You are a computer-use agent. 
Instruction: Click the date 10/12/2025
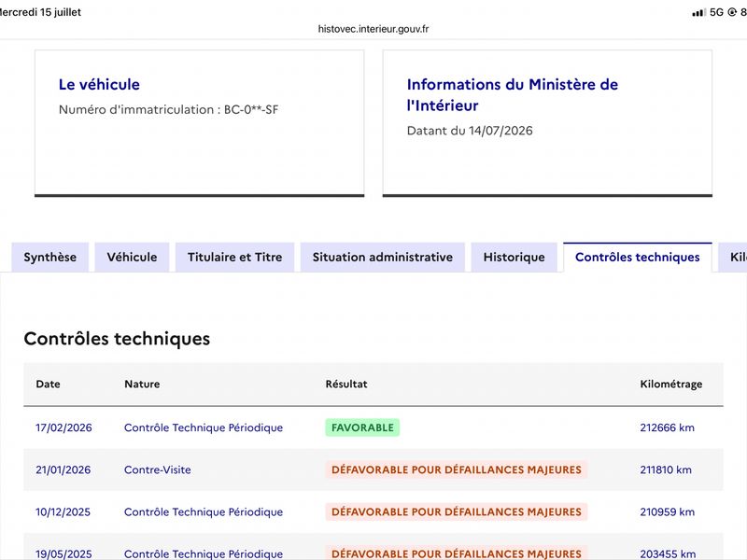click(x=63, y=511)
